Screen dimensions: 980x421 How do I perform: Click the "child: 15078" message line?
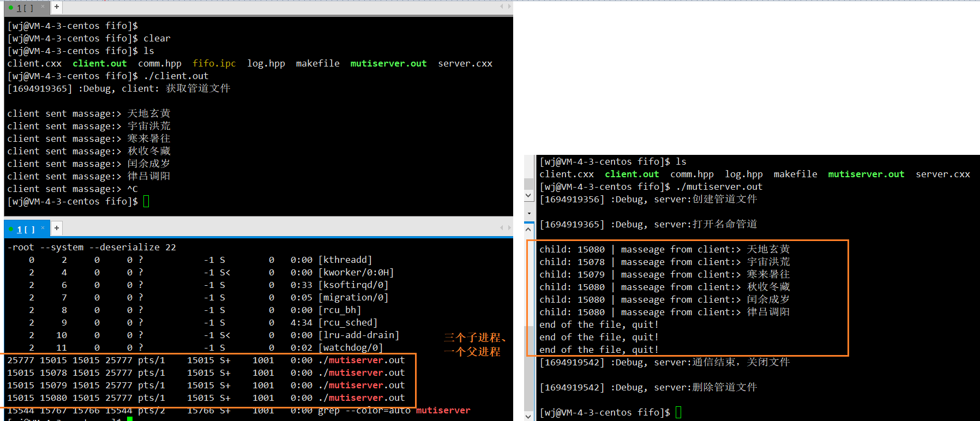[x=665, y=262]
